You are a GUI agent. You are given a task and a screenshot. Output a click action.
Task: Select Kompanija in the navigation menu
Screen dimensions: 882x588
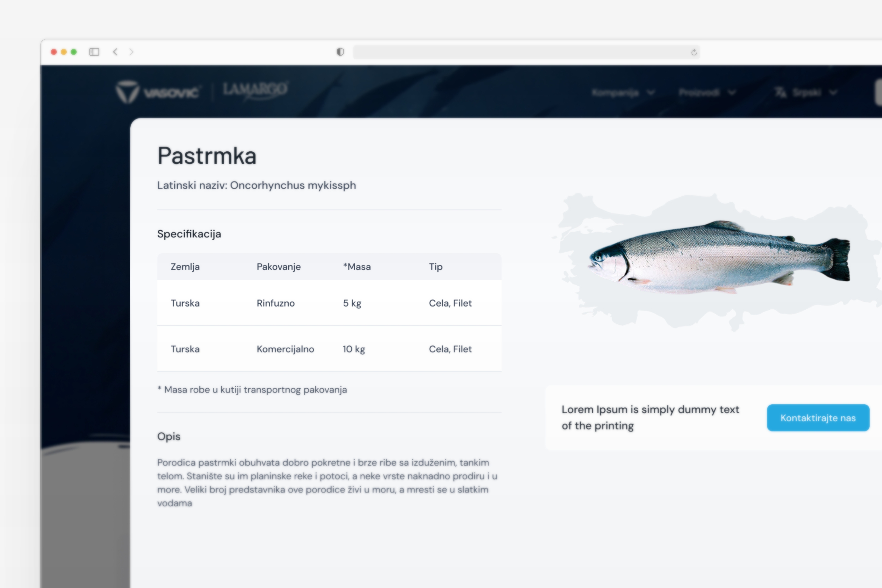point(615,92)
